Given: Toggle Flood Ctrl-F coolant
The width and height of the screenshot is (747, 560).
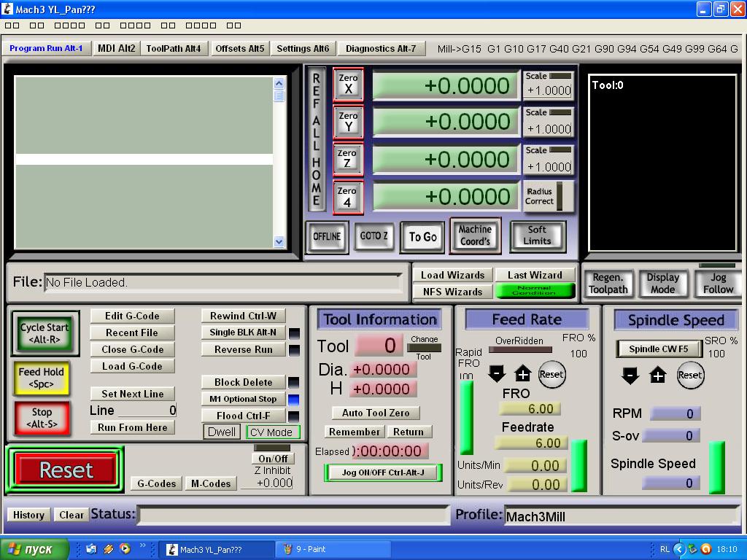Looking at the screenshot, I should tap(243, 416).
